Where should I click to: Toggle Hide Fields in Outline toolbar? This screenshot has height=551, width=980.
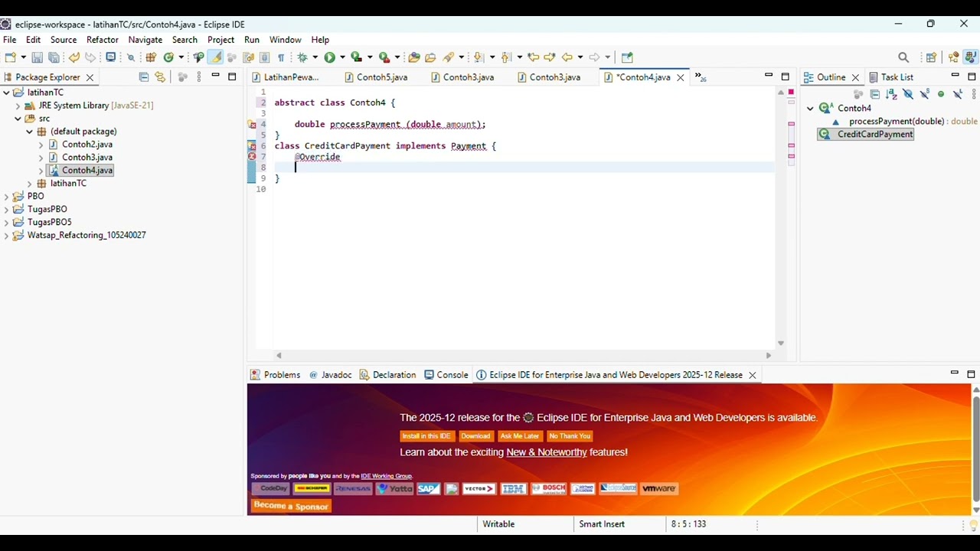click(x=908, y=94)
